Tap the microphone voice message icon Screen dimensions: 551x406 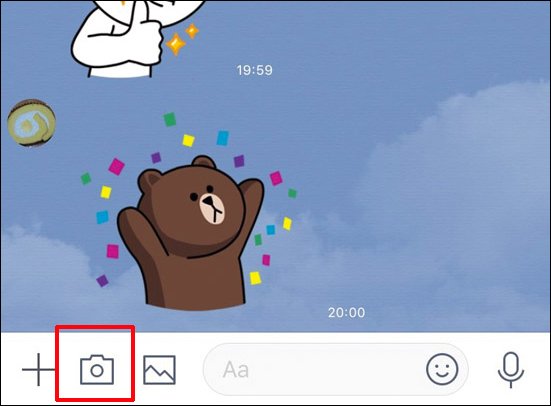(511, 370)
